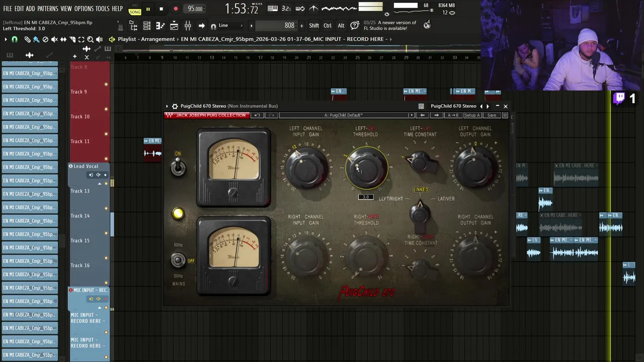
Task: Open the online news globe icon
Action: [x=427, y=25]
